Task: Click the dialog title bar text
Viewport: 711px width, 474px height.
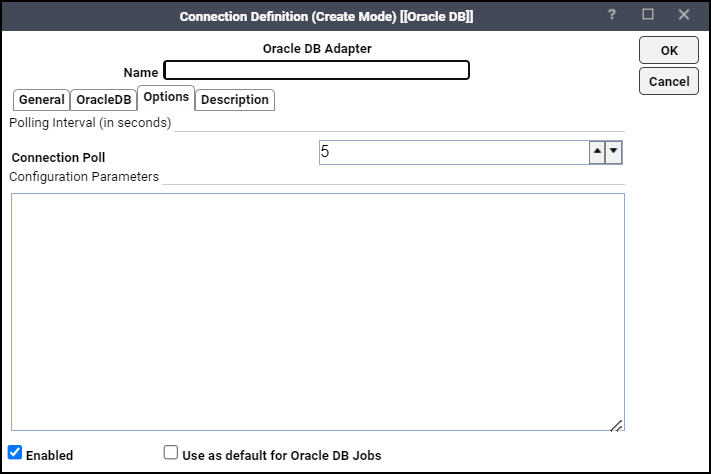Action: click(326, 16)
